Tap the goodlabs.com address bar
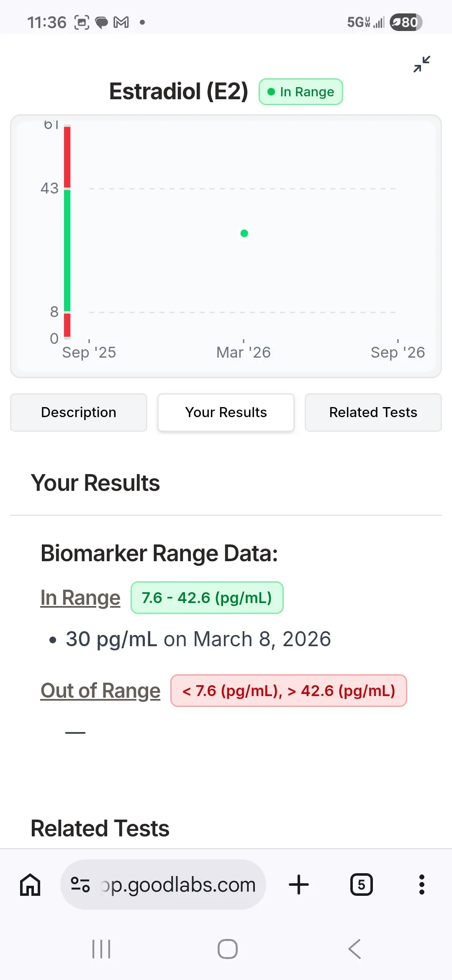 tap(178, 885)
